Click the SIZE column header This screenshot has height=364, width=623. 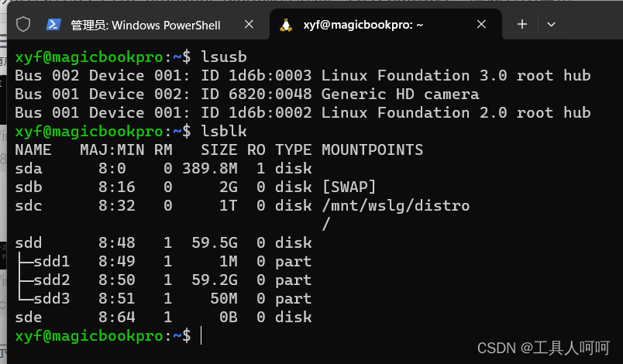coord(219,150)
